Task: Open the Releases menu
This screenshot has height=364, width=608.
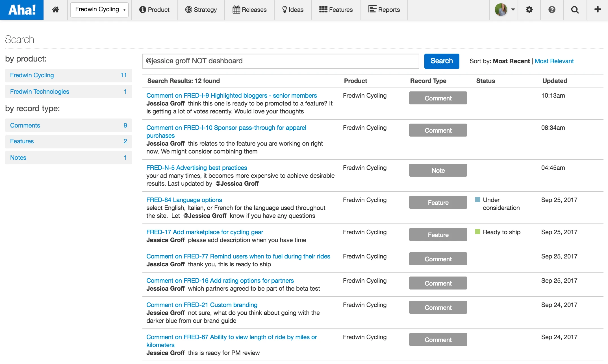Action: (249, 10)
